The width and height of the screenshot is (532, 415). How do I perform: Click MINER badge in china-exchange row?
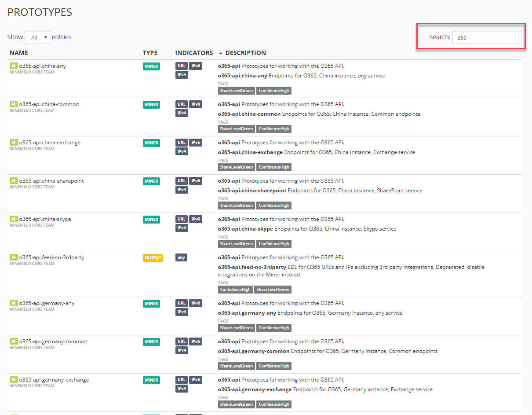152,143
